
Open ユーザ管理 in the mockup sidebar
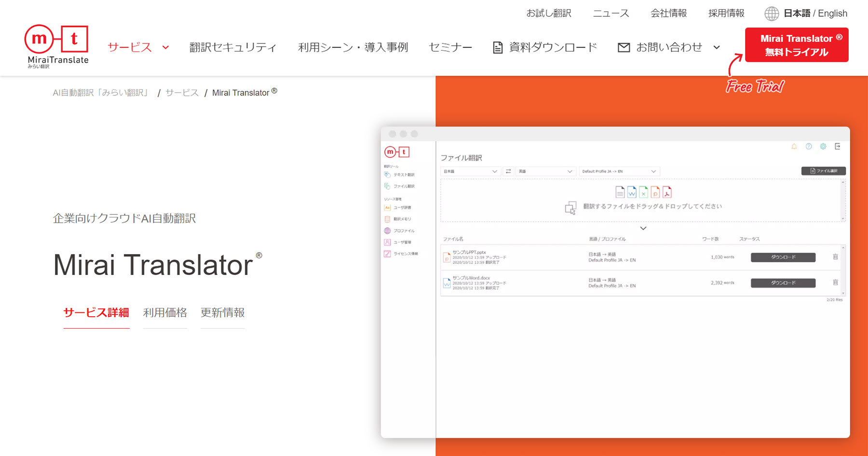(398, 242)
